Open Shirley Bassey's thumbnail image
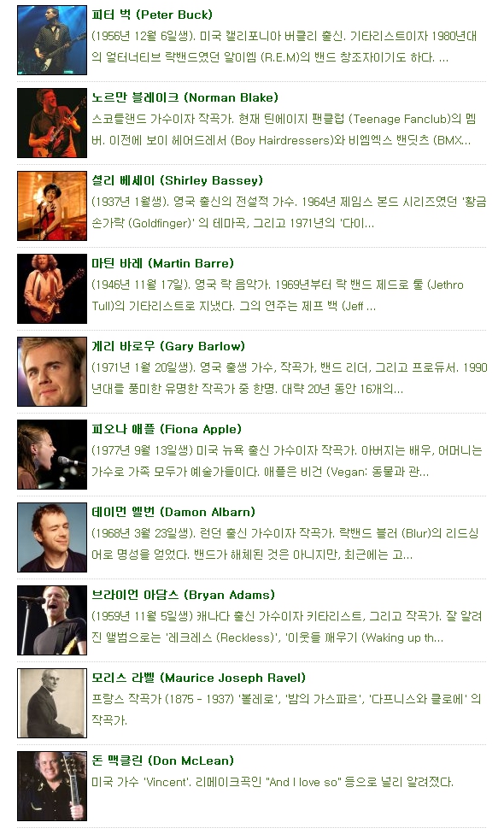This screenshot has height=834, width=504. coord(52,206)
